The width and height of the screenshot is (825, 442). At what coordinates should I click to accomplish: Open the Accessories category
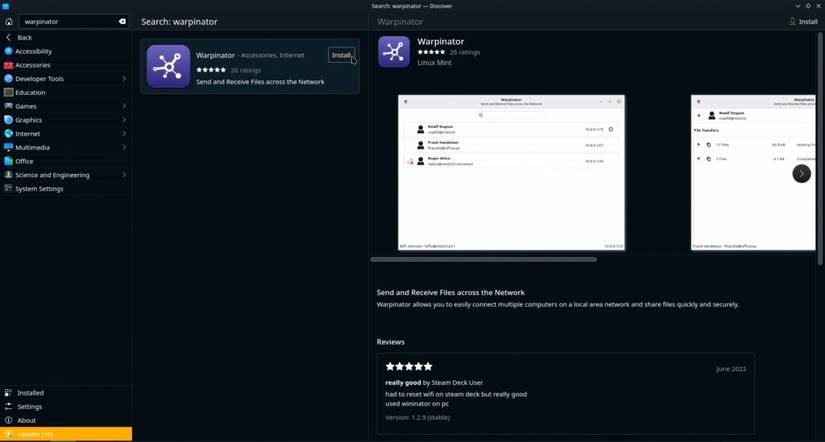[x=32, y=65]
